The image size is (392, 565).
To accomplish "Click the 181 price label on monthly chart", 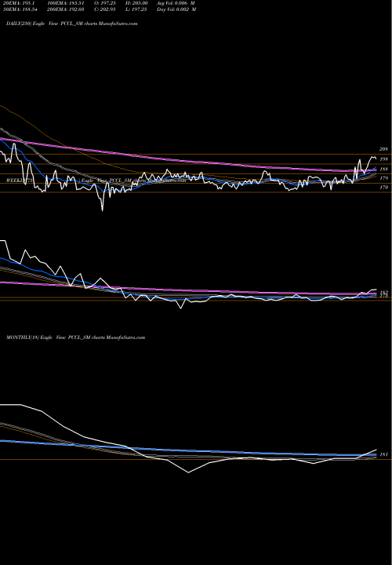I will click(x=383, y=454).
